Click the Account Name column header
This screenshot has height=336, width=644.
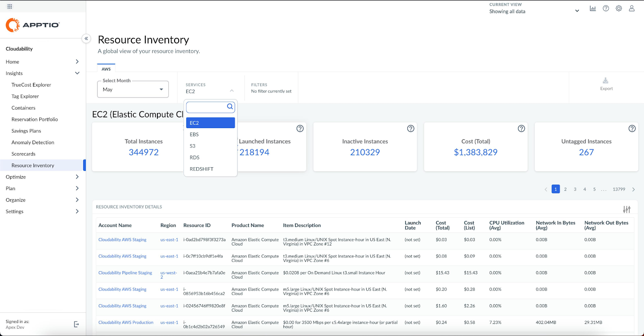(x=115, y=226)
